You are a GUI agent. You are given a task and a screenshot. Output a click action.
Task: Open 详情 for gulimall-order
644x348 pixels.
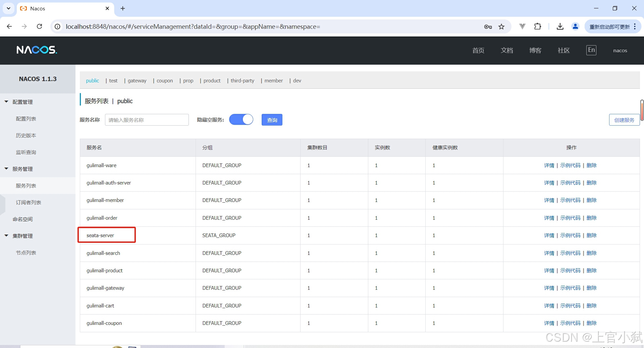[549, 218]
